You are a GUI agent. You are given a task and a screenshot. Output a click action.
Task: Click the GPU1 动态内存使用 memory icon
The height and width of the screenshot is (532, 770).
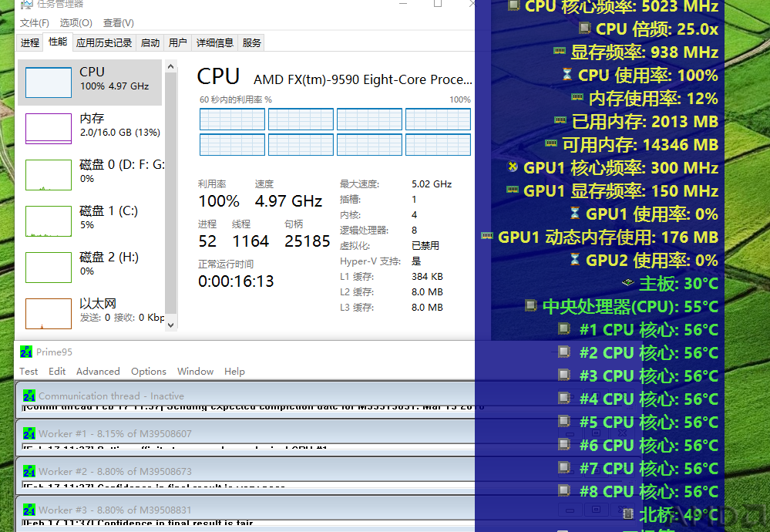coord(486,235)
